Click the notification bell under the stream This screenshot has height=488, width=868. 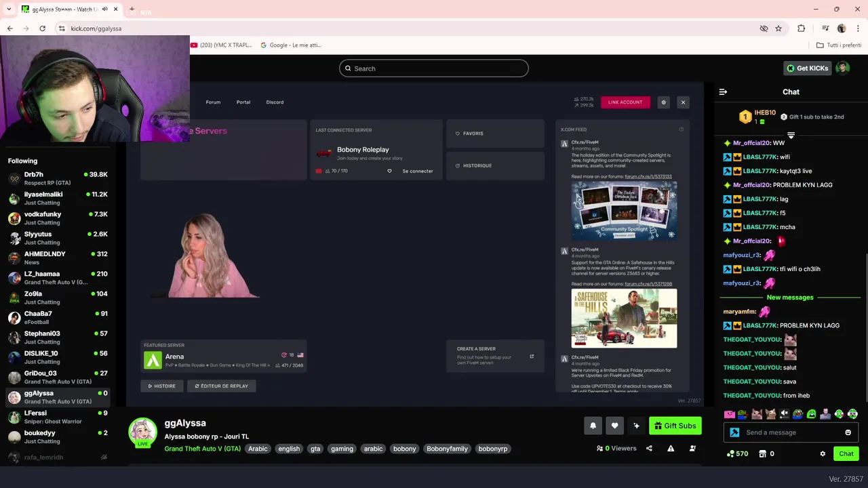click(x=593, y=426)
